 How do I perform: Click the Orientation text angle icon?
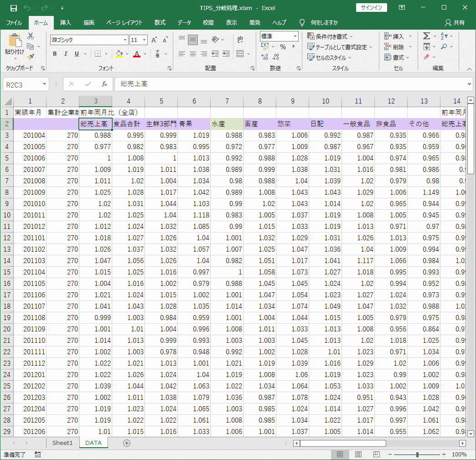click(215, 40)
